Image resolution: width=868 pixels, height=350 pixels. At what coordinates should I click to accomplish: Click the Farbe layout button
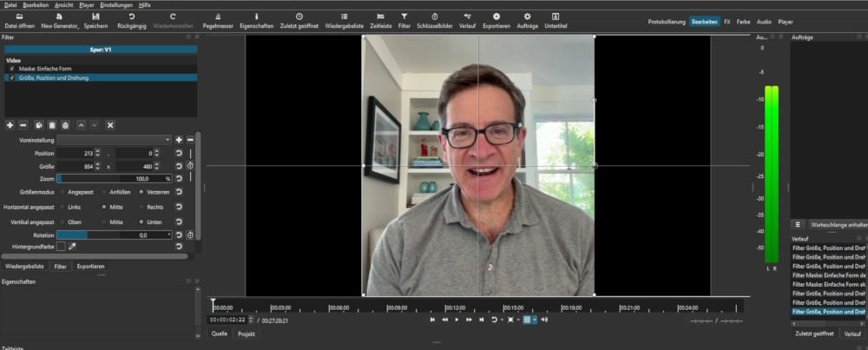[x=743, y=21]
